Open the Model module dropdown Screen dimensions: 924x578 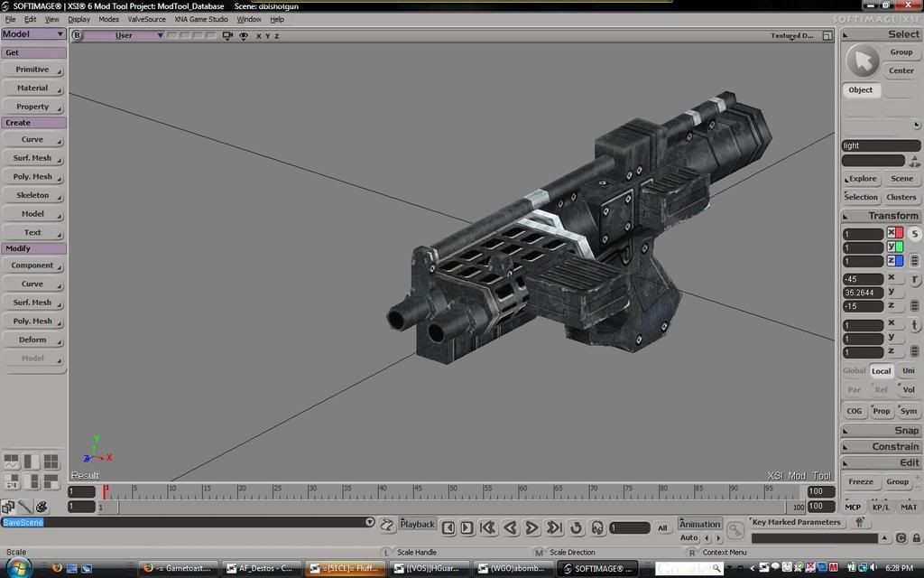point(33,34)
